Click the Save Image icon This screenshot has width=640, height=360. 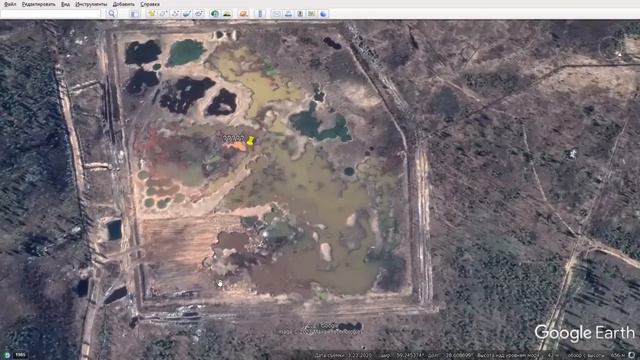pos(300,13)
